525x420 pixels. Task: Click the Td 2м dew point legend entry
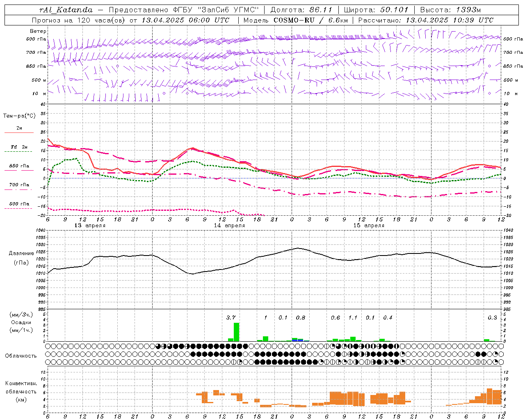[x=19, y=148]
